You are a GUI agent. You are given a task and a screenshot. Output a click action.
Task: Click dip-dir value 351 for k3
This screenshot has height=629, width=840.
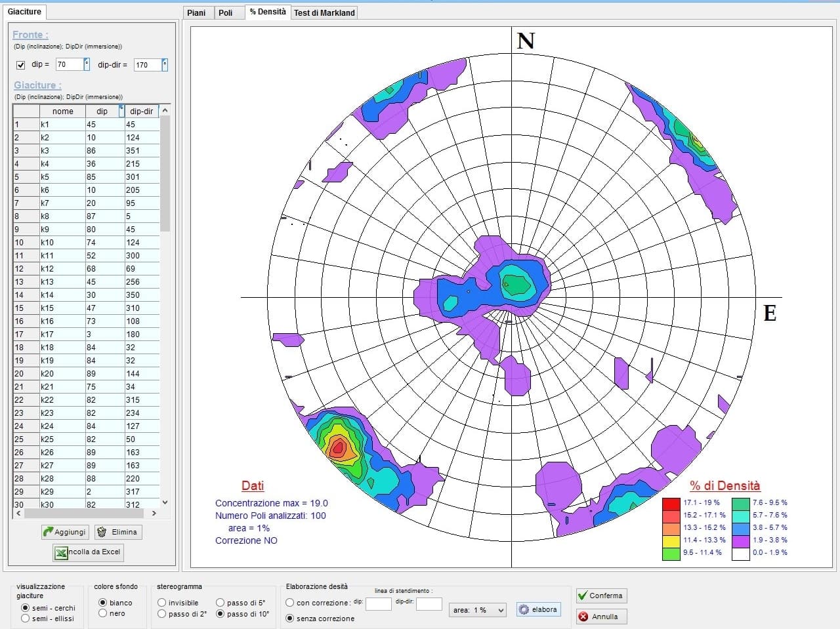coord(142,151)
